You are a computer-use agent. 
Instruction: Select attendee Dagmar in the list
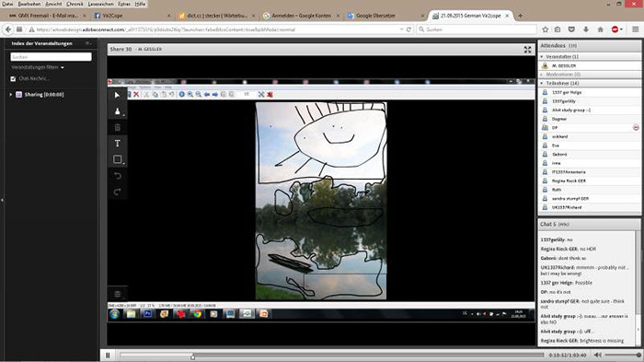pyautogui.click(x=590, y=119)
